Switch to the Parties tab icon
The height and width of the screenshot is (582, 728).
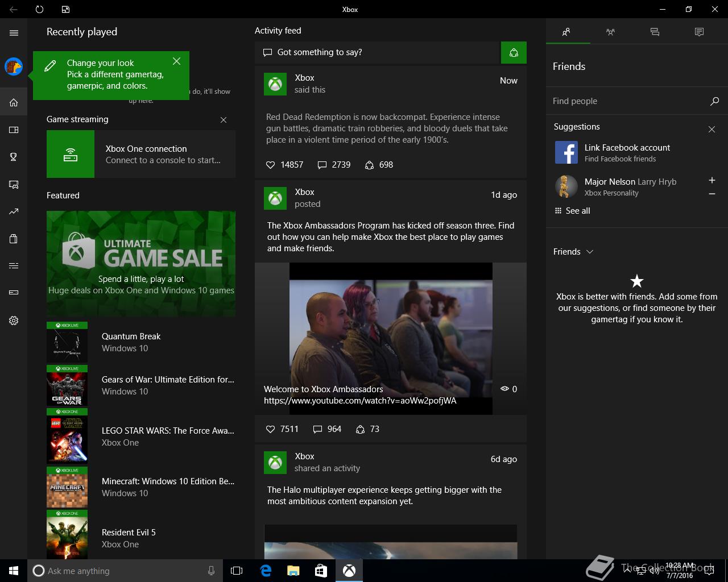pyautogui.click(x=610, y=32)
